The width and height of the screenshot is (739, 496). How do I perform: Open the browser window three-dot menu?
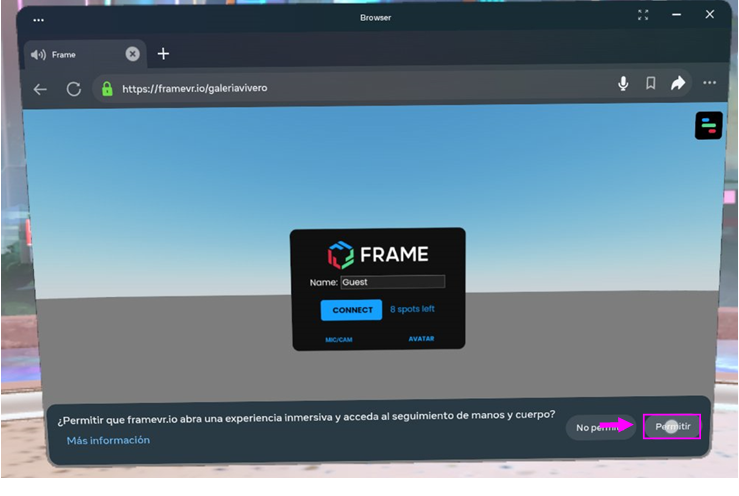coord(39,20)
